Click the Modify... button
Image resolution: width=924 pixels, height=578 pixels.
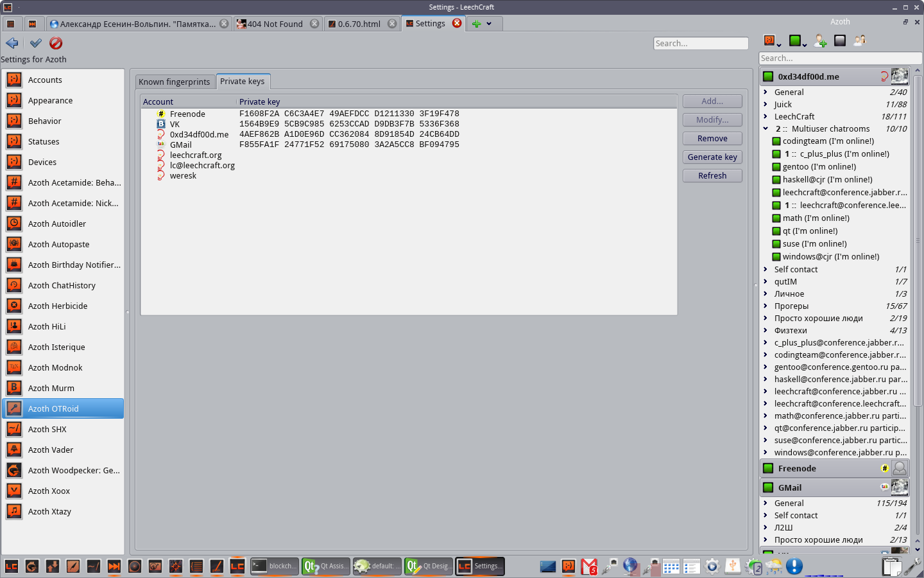point(712,120)
